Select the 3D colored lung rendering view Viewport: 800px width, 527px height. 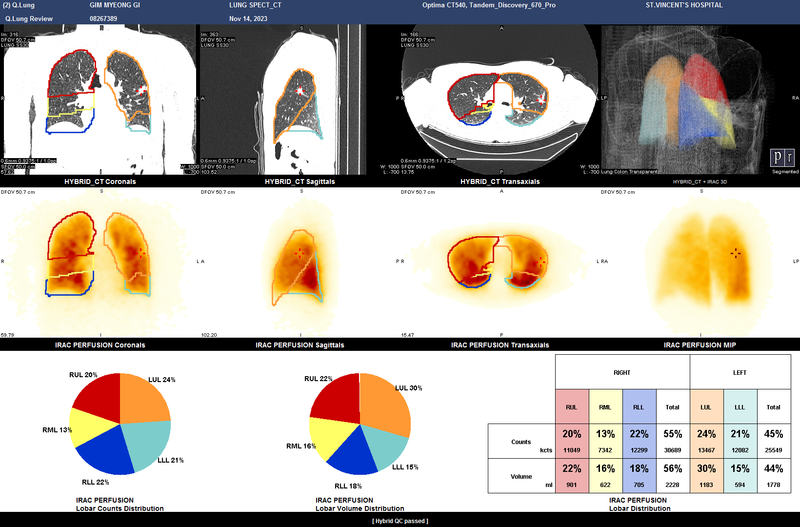pyautogui.click(x=700, y=95)
